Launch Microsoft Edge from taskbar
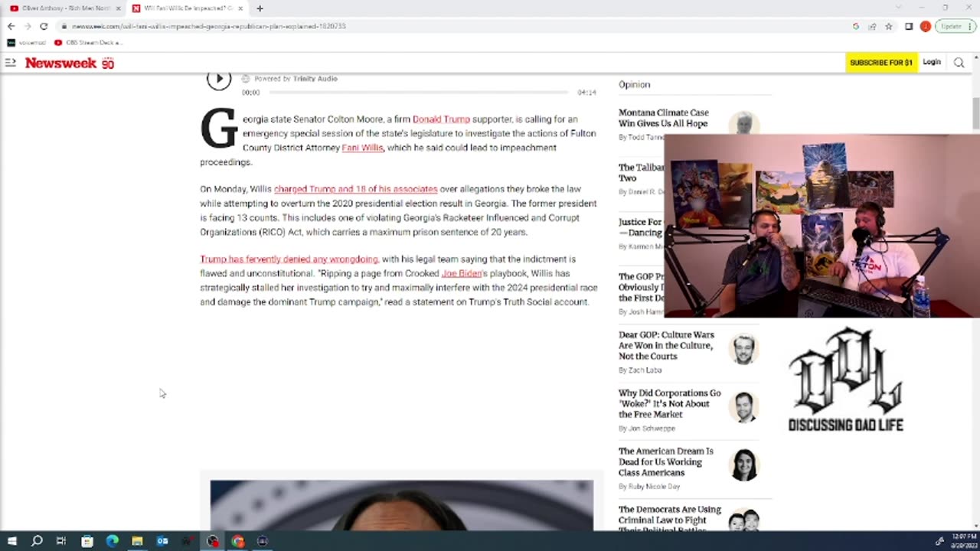This screenshot has height=551, width=980. (112, 541)
